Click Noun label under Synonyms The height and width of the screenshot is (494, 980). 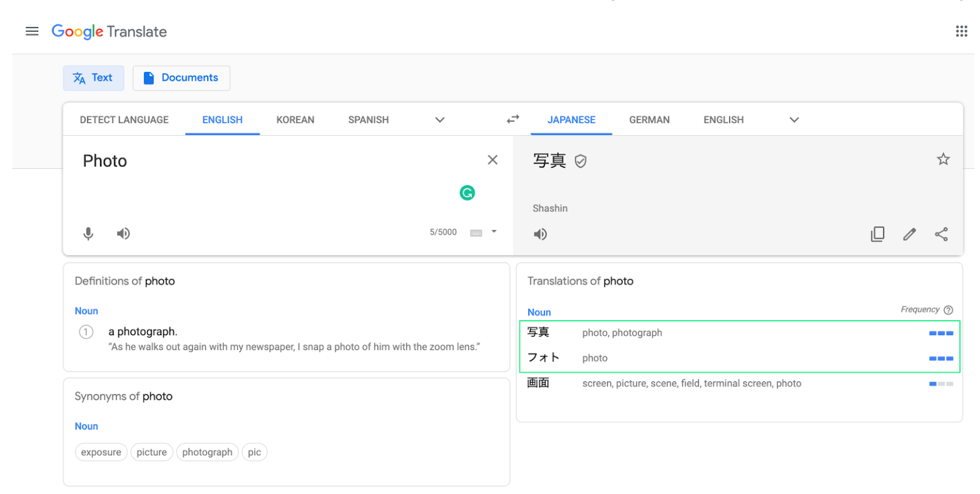[86, 426]
